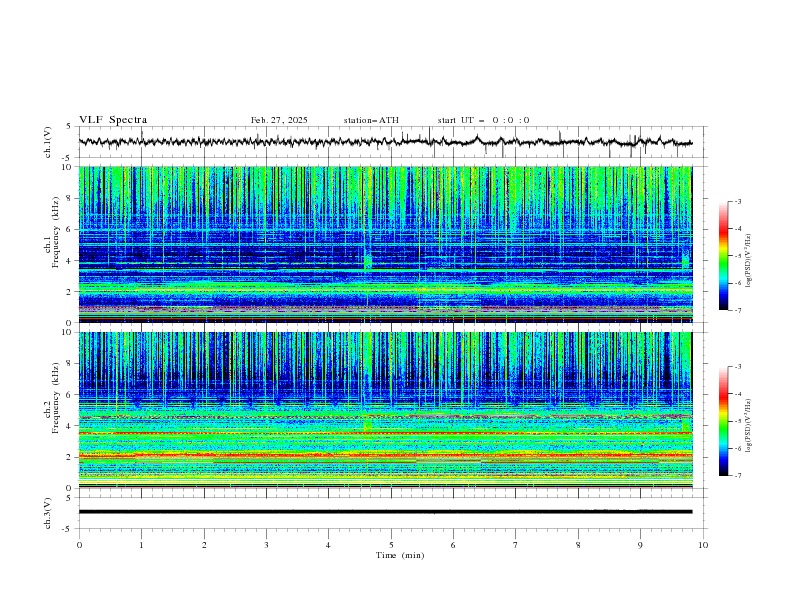Viewport: 792px width, 612px height.
Task: Click the ch.2 spectrogram color scale bar
Action: 723,421
